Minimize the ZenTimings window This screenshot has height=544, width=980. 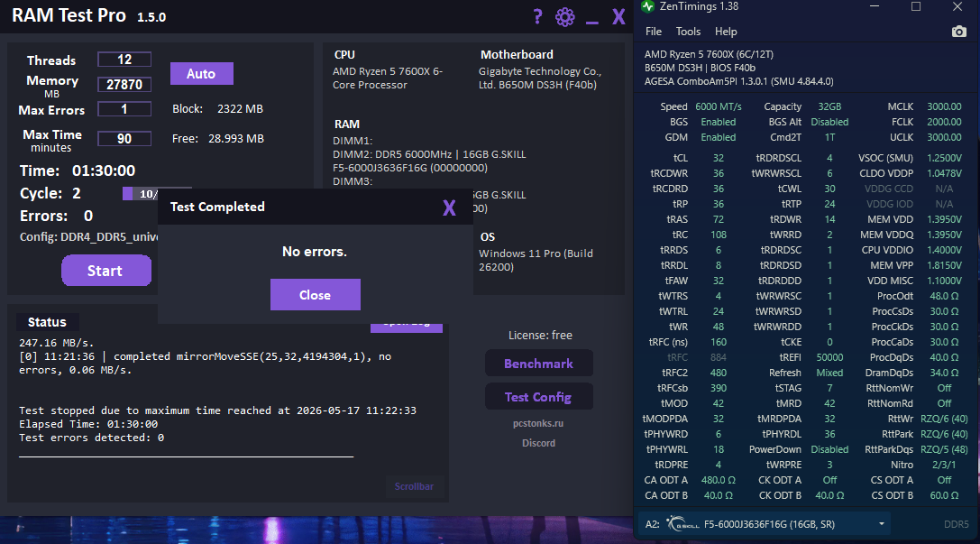pos(875,6)
